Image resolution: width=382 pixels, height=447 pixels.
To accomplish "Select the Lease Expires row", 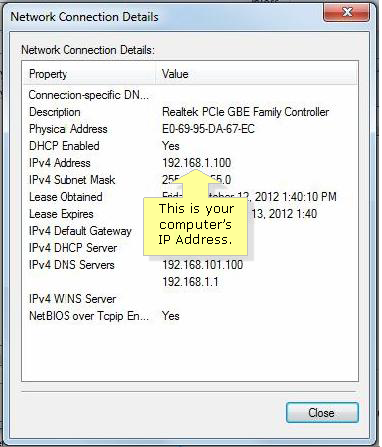I will pyautogui.click(x=190, y=214).
